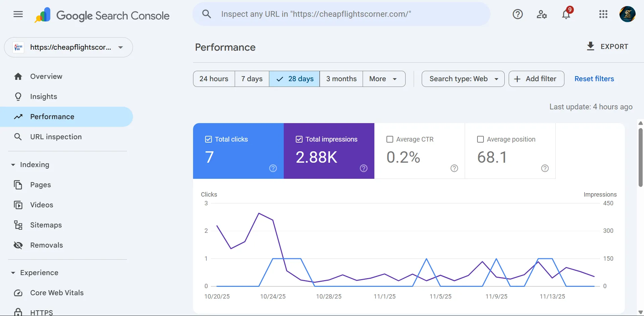Image resolution: width=644 pixels, height=316 pixels.
Task: Click help icon on Total clicks card
Action: coord(273,168)
